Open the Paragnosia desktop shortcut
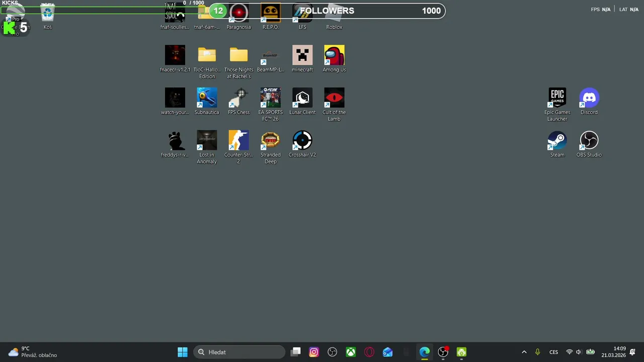 point(238,17)
